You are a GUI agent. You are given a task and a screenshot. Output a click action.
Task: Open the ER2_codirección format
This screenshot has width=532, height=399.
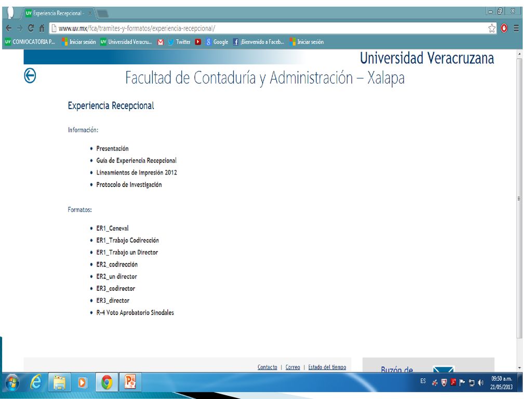(117, 264)
